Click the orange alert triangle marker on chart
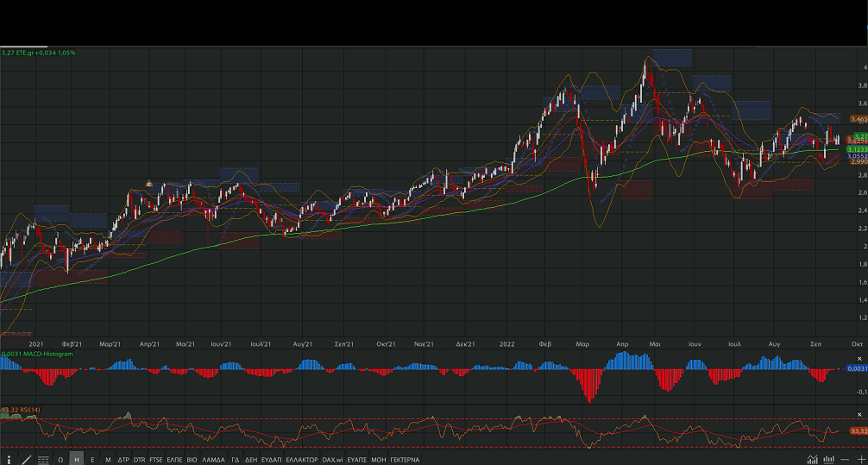 [148, 183]
